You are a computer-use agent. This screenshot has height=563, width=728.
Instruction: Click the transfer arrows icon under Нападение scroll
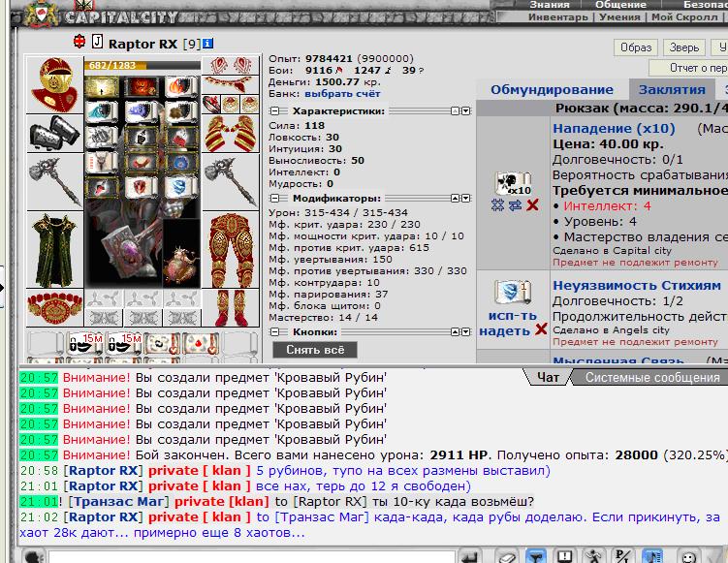[515, 205]
